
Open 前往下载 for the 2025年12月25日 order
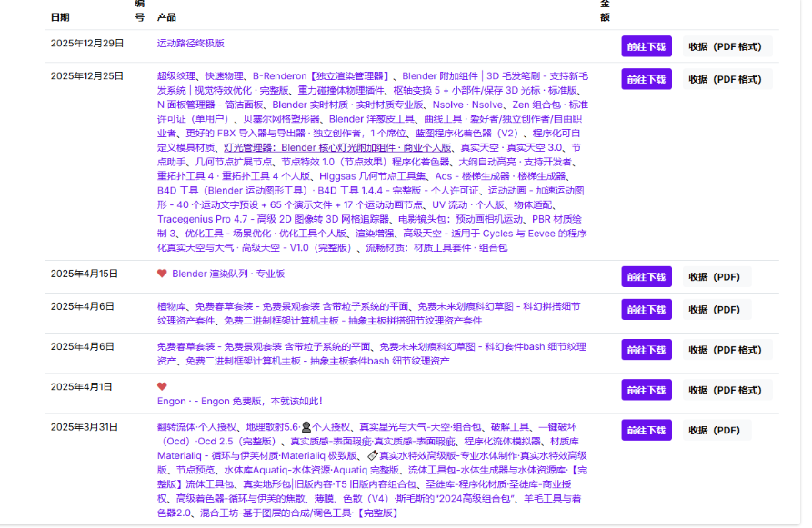point(647,79)
